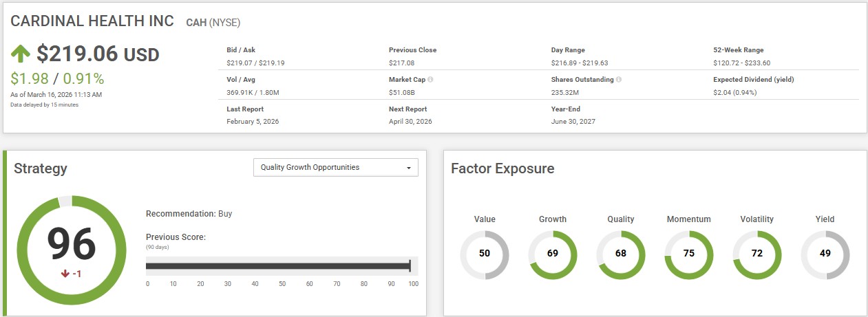Select the Growth factor gauge showing 69
This screenshot has height=317, width=868.
pyautogui.click(x=553, y=254)
